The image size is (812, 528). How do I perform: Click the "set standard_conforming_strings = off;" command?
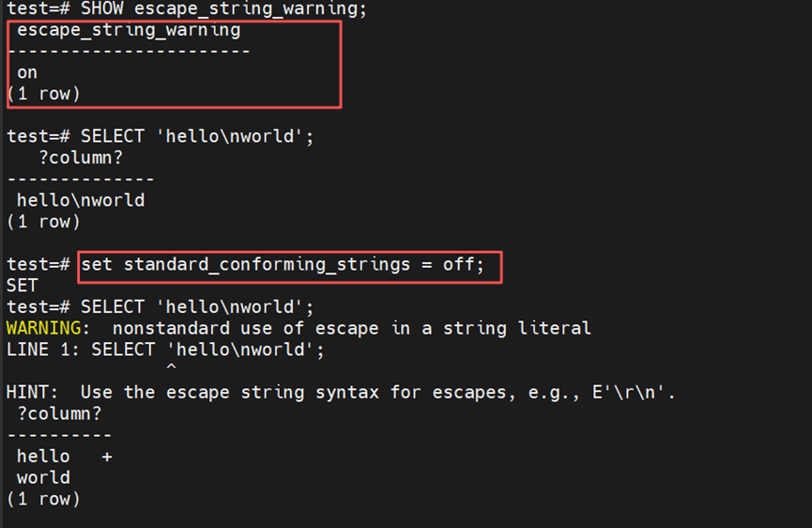point(283,265)
